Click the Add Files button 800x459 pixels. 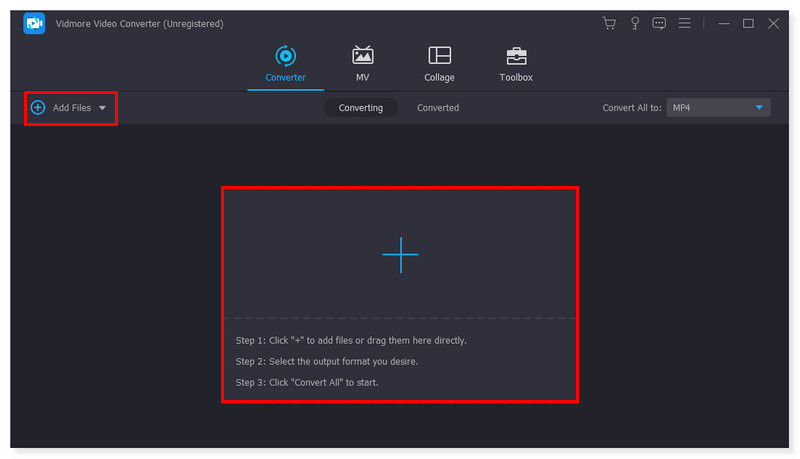tap(69, 107)
